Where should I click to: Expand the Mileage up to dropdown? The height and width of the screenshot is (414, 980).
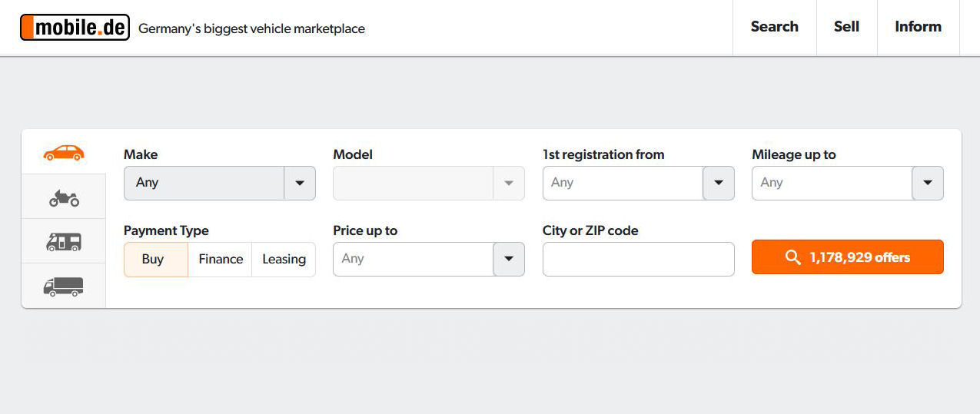928,183
